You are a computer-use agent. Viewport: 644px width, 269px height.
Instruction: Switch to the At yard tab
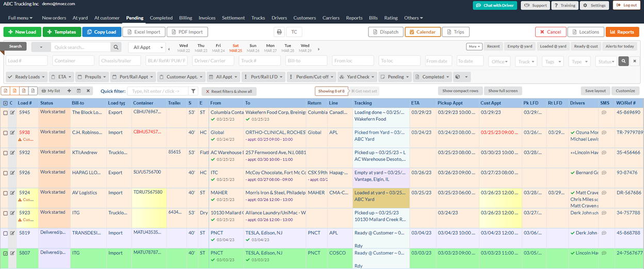tap(79, 18)
